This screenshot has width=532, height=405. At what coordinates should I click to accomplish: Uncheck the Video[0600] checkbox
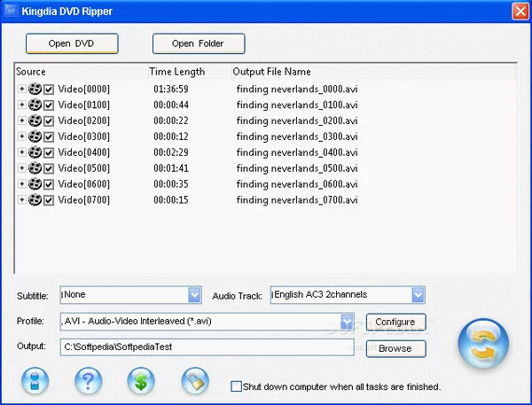tap(49, 184)
